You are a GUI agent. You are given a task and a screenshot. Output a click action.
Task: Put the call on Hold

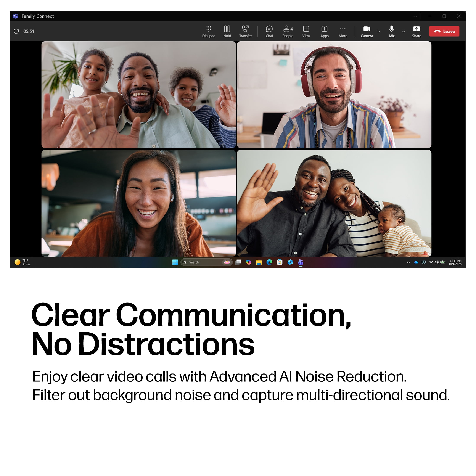227,31
